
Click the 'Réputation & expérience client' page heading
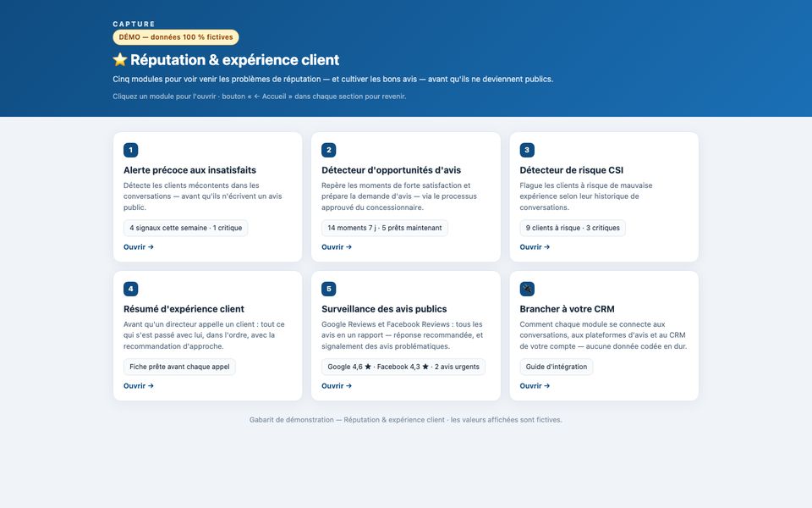point(234,60)
